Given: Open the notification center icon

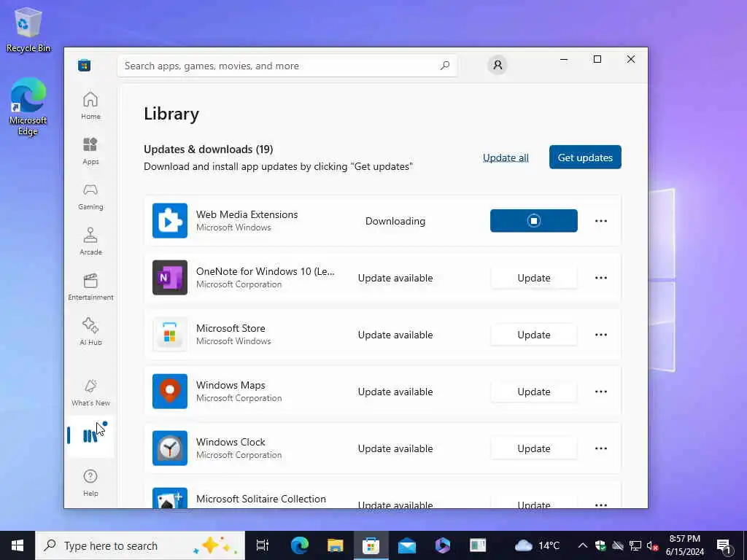Looking at the screenshot, I should (724, 545).
